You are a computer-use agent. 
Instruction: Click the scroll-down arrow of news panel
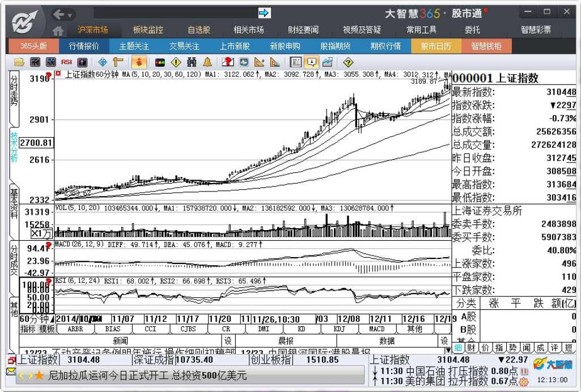point(448,350)
